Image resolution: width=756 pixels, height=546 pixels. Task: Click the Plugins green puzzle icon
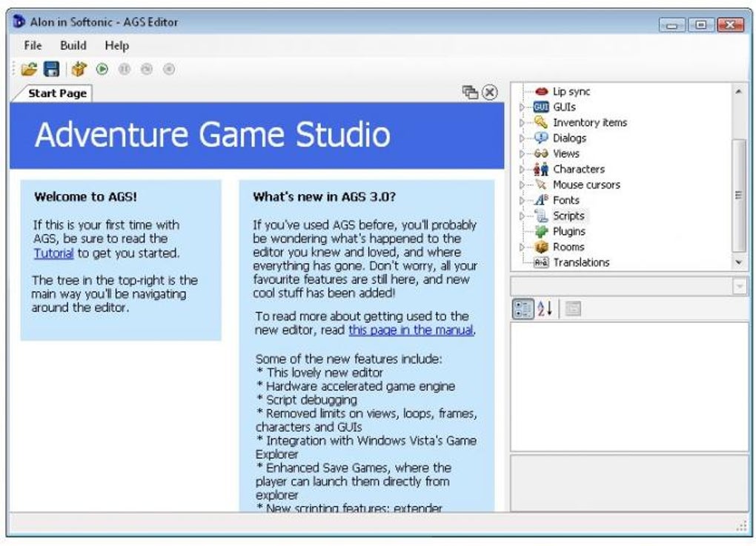(x=541, y=231)
